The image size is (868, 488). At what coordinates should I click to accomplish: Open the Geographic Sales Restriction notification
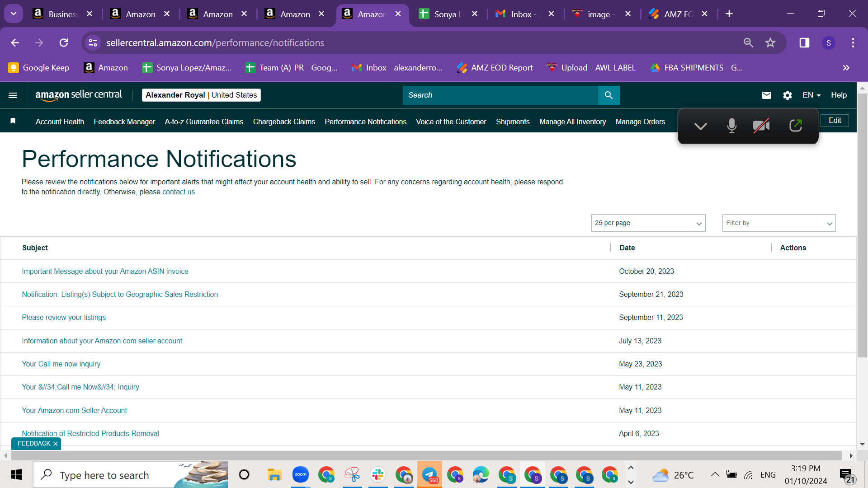120,295
